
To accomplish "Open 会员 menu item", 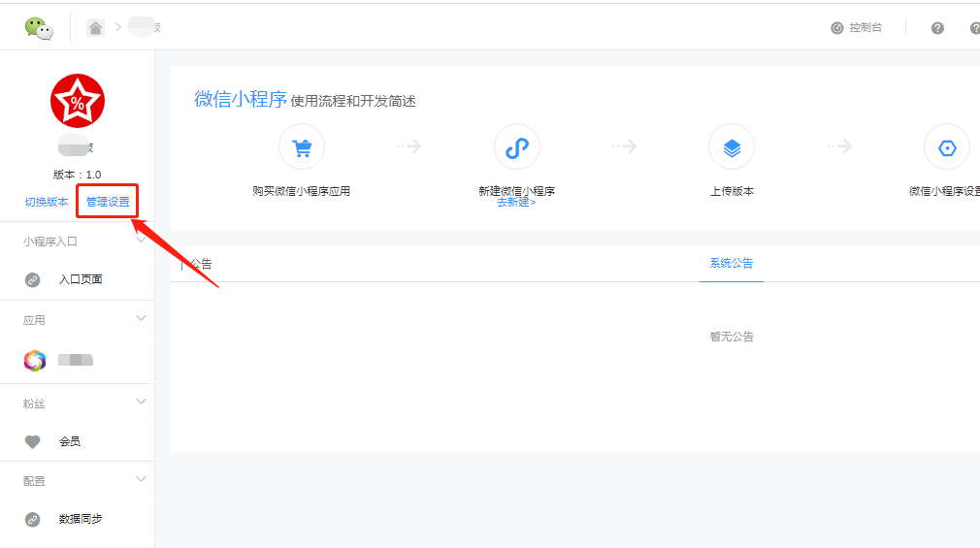I will [x=69, y=441].
